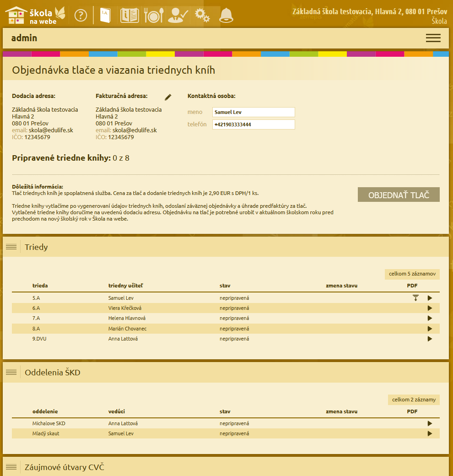Click the celkom 2 záznamy badge
The height and width of the screenshot is (476, 453).
pyautogui.click(x=414, y=400)
